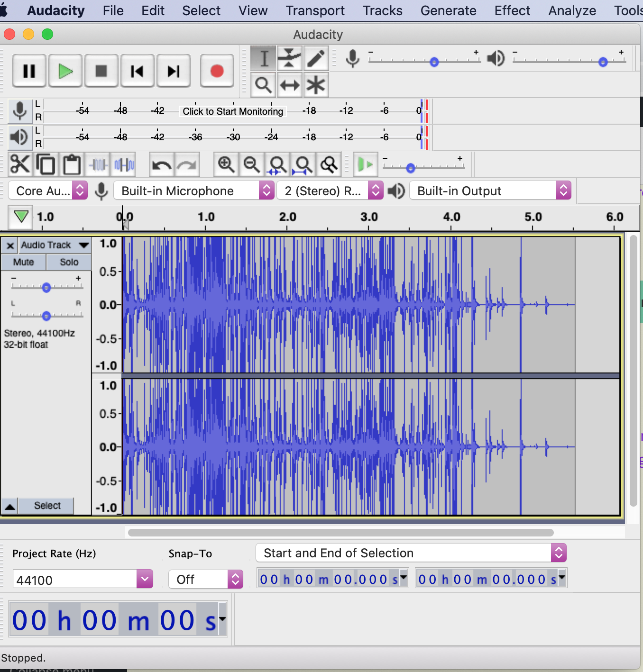Click the Undo arrow icon

162,164
